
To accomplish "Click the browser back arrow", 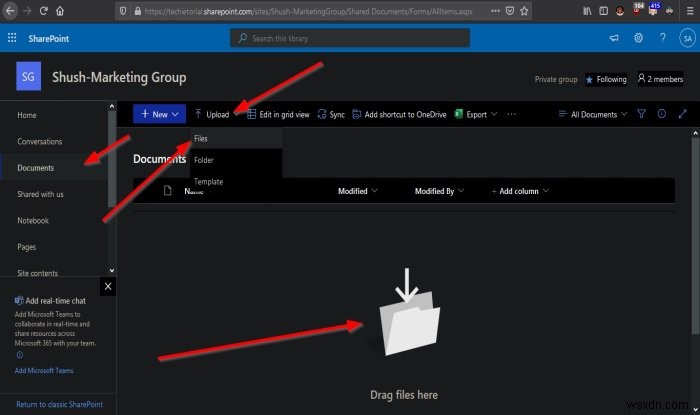I will coord(10,11).
